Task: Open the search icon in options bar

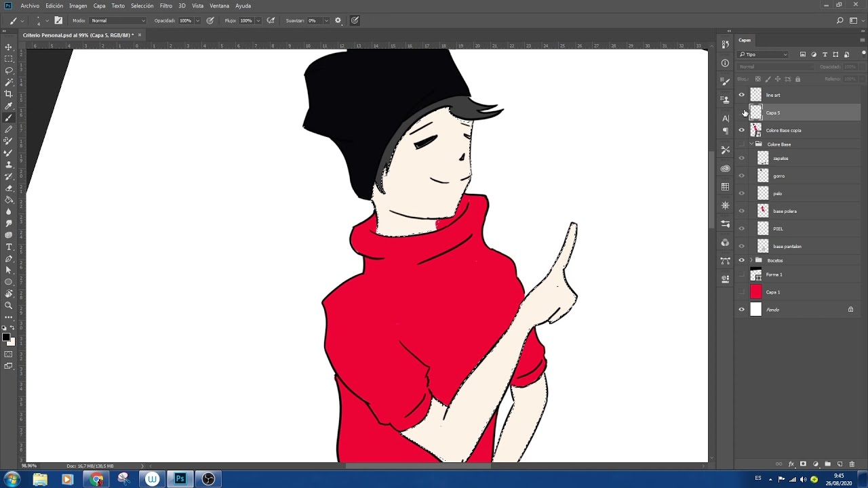Action: point(840,20)
